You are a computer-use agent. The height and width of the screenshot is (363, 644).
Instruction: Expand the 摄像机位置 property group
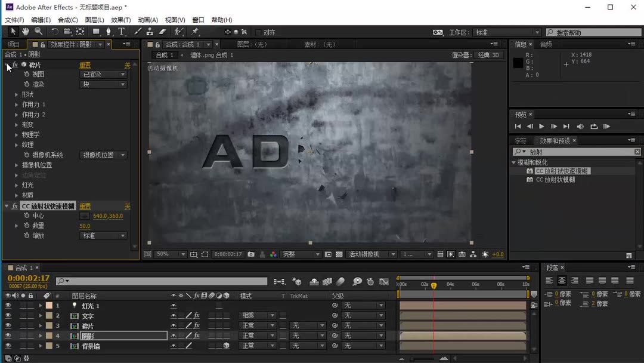[16, 165]
